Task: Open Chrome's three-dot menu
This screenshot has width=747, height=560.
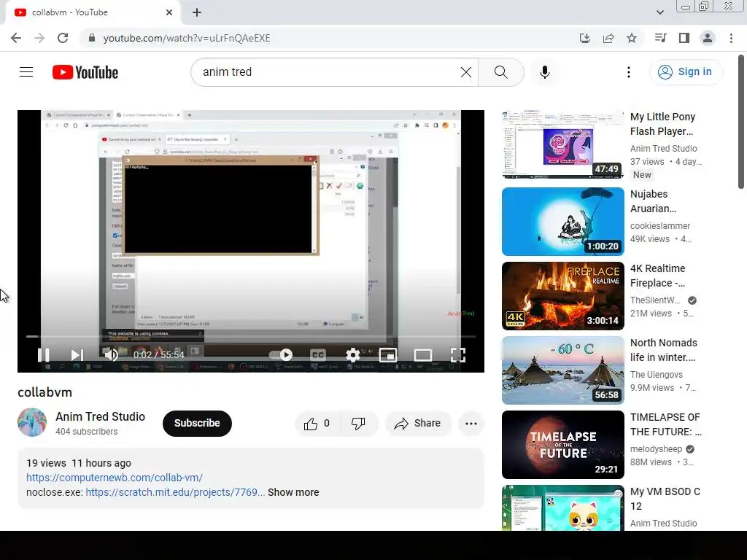Action: [x=731, y=38]
